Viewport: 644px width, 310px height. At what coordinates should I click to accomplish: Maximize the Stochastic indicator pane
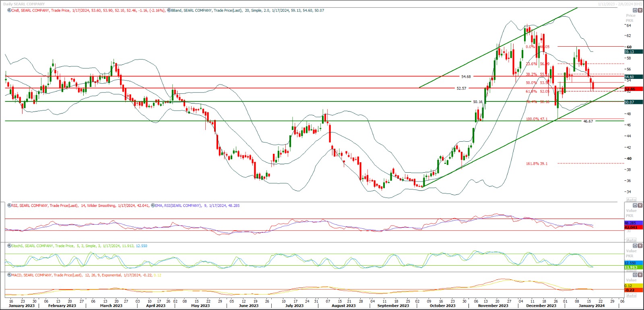click(635, 246)
